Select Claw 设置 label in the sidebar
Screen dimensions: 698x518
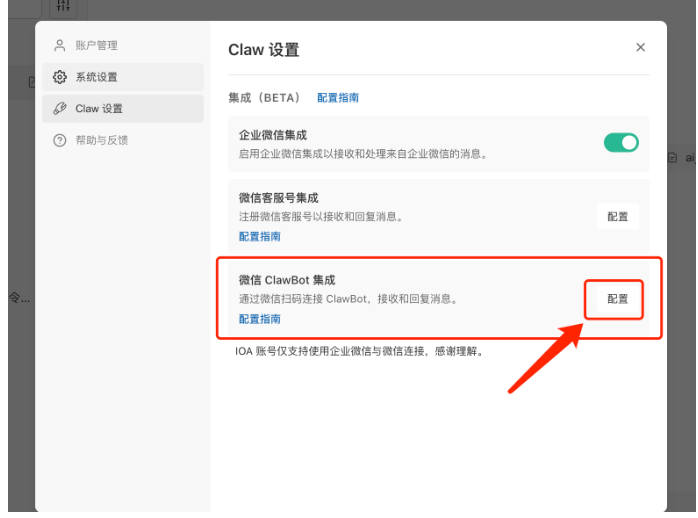99,108
